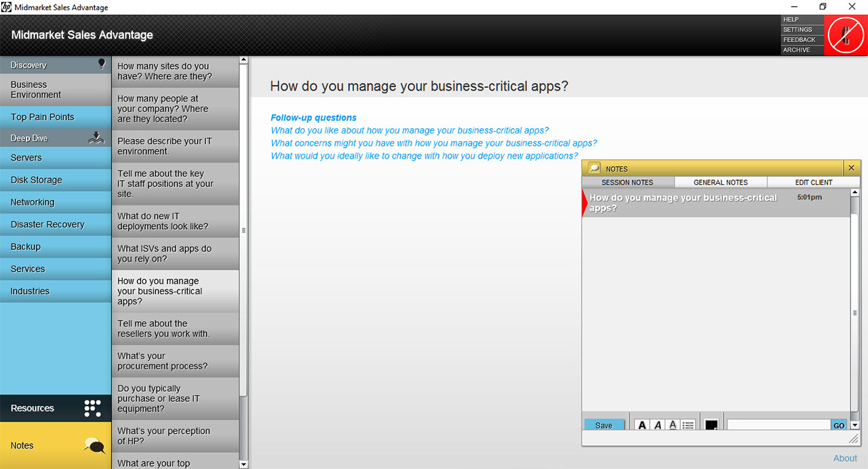Insert a bulleted list in Notes
This screenshot has width=868, height=469.
coord(688,426)
